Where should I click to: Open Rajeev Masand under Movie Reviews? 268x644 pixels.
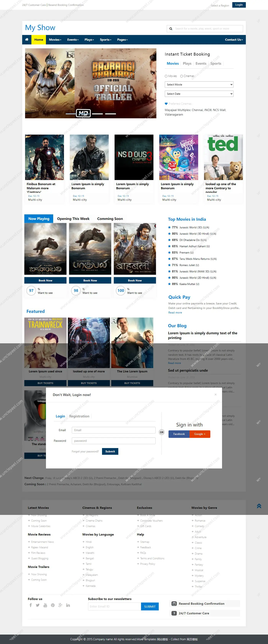[39, 547]
